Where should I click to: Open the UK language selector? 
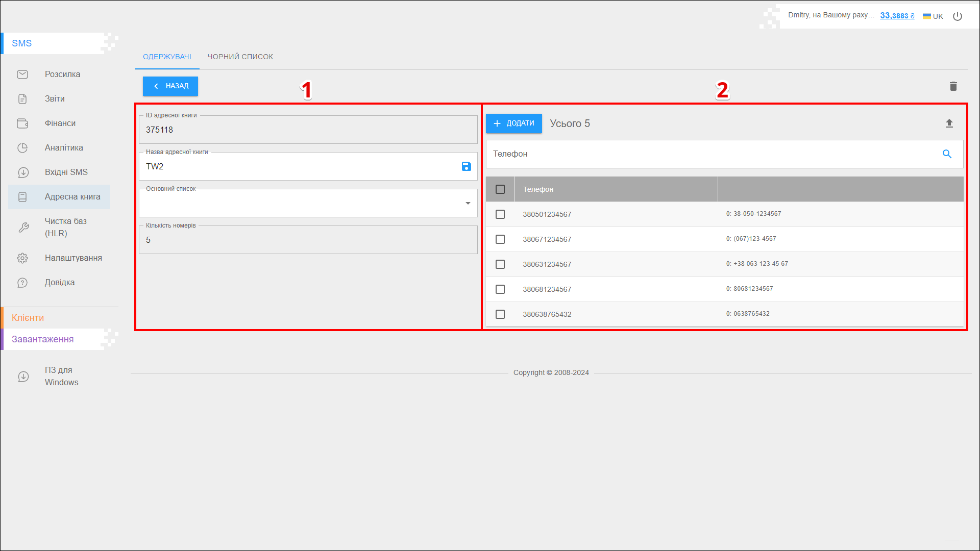click(x=933, y=16)
